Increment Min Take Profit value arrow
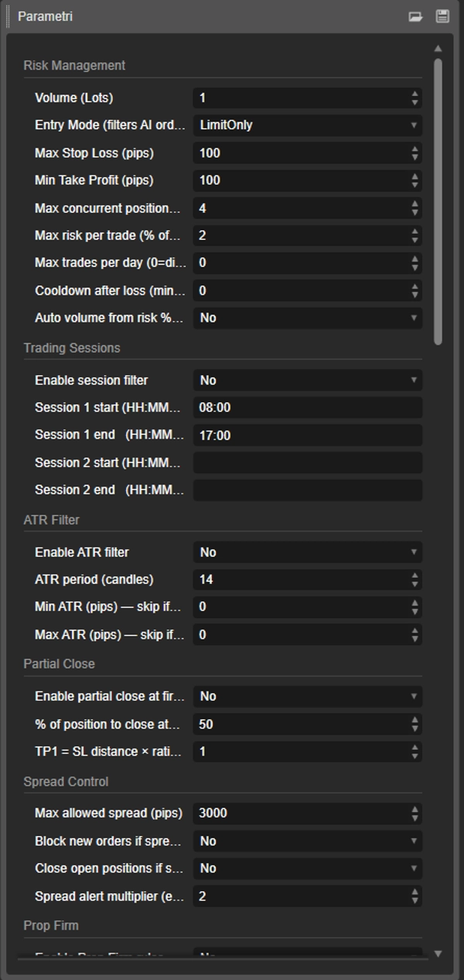464x980 pixels. 415,176
